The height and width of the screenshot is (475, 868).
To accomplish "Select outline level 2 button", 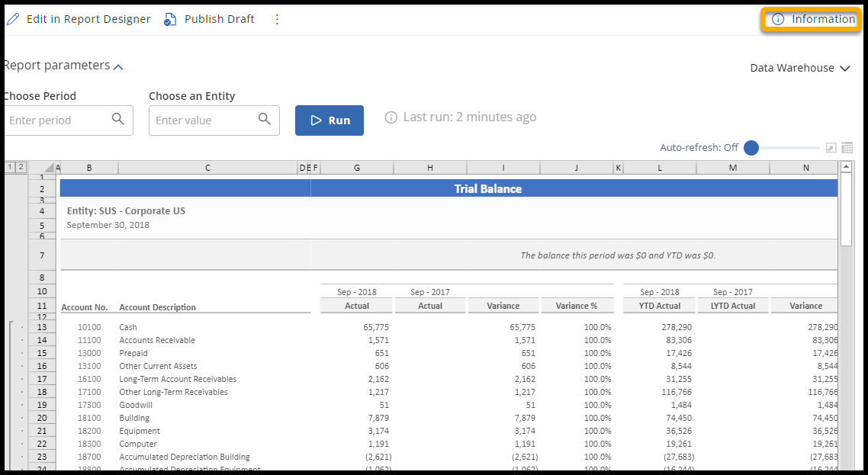I will (x=21, y=168).
